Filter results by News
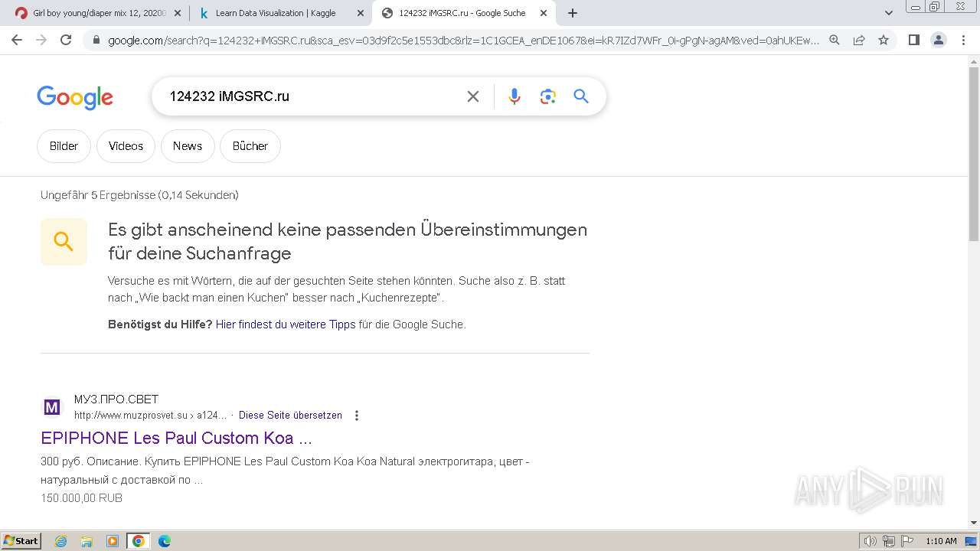980x551 pixels. 188,146
